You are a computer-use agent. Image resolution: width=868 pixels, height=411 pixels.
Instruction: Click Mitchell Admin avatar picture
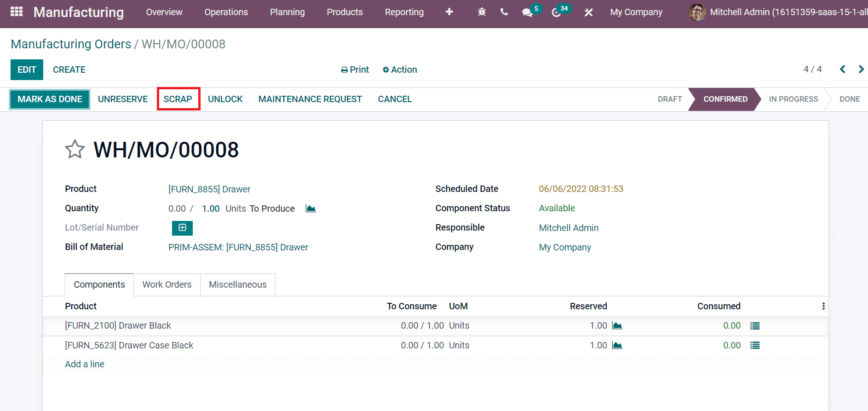click(x=697, y=12)
